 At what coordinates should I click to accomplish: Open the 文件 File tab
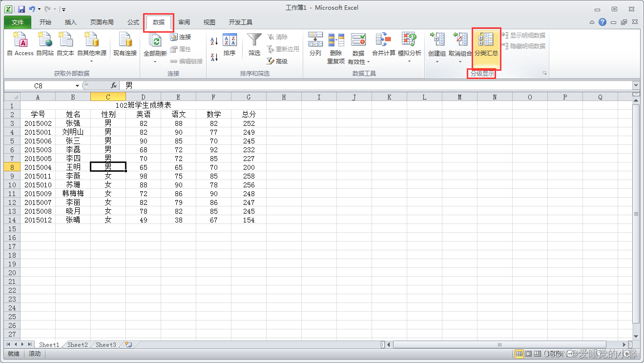pyautogui.click(x=18, y=22)
